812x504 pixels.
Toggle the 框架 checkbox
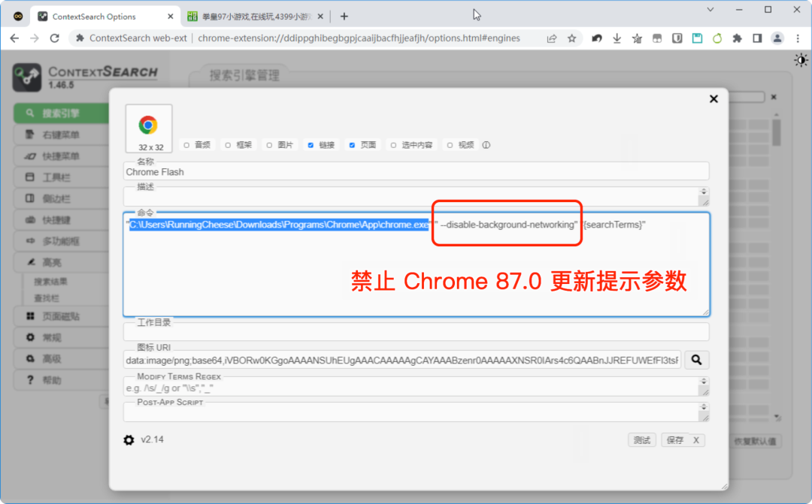[x=228, y=145]
